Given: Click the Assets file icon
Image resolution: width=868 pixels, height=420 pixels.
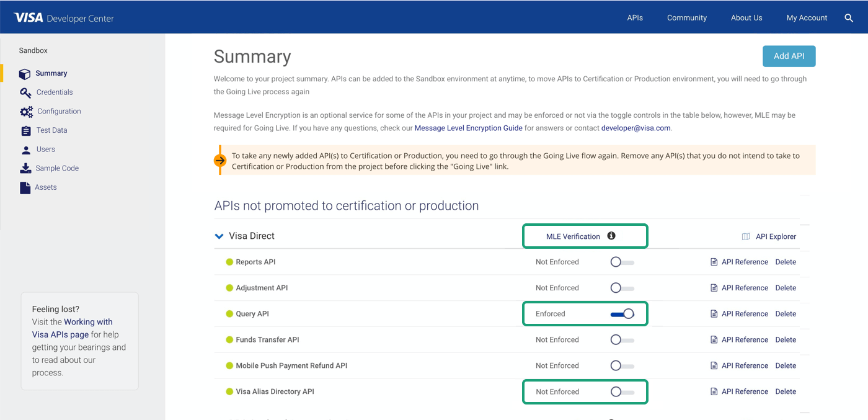Looking at the screenshot, I should coord(25,187).
